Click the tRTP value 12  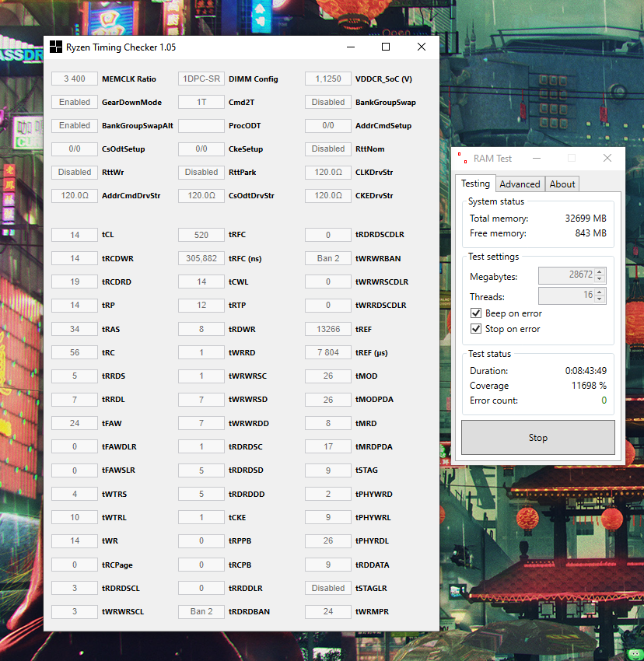click(x=201, y=305)
